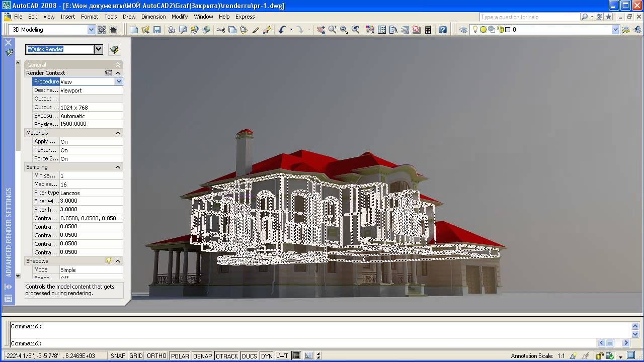The width and height of the screenshot is (644, 362).
Task: Click the Destination Viewport value
Action: pyautogui.click(x=91, y=90)
